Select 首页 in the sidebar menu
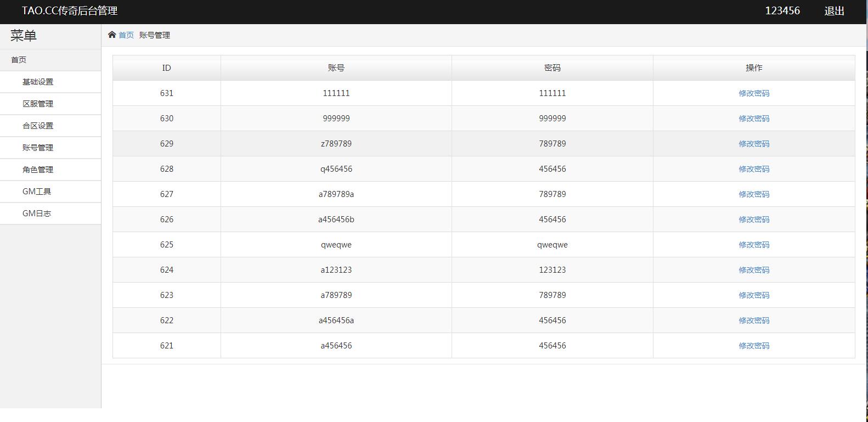 point(19,60)
